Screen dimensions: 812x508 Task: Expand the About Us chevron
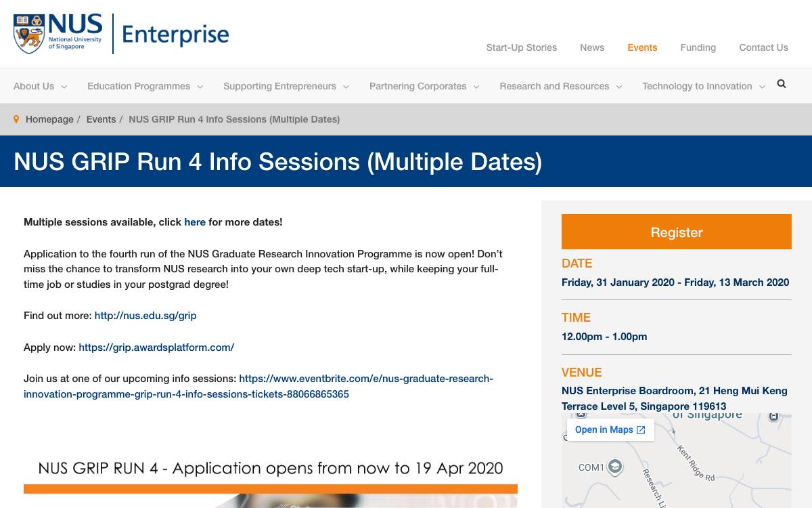(64, 87)
